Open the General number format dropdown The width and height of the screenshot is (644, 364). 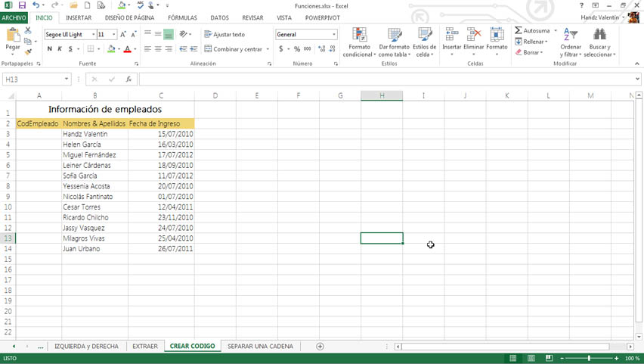tap(333, 34)
